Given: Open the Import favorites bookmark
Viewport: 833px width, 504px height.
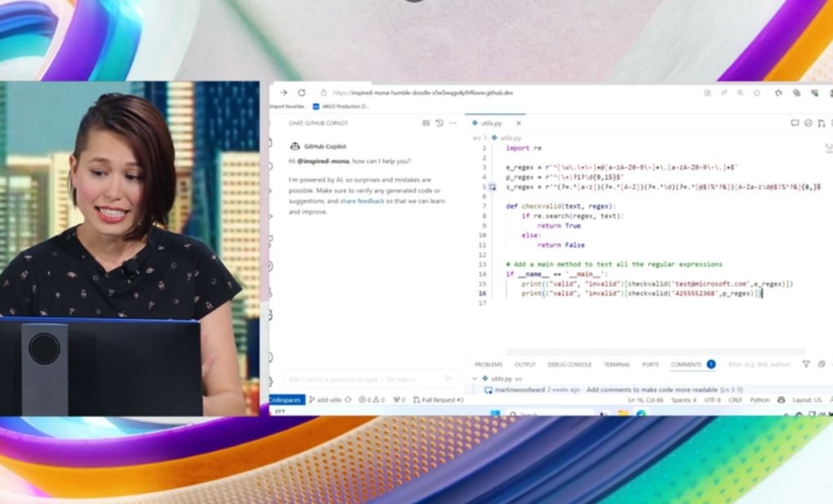Looking at the screenshot, I should 287,106.
